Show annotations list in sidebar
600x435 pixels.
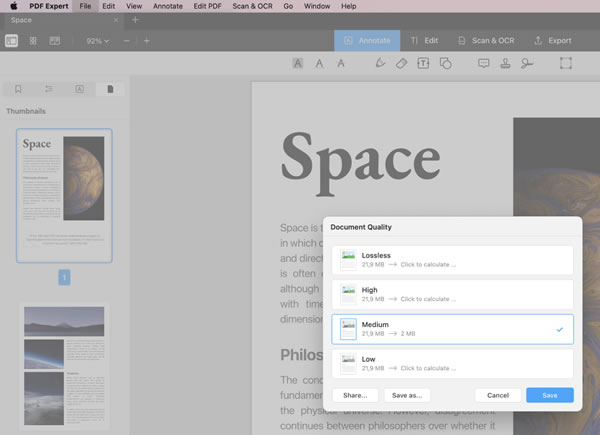(x=79, y=89)
